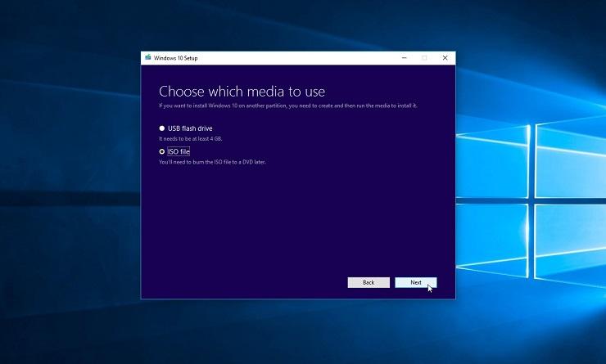Click the disabled maximize button in the title bar
Viewport: 606px width, 364px height.
tap(424, 58)
